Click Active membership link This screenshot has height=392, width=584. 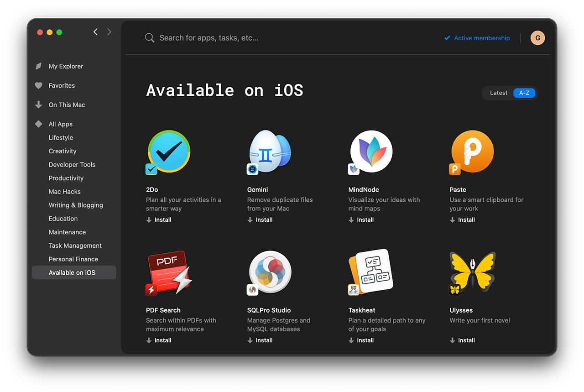point(477,38)
